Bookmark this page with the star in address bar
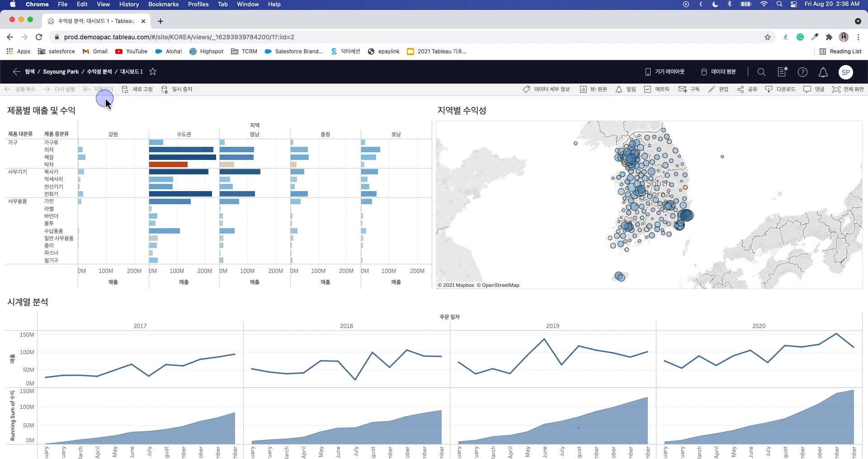Screen dimensions: 868x459 pyautogui.click(x=768, y=37)
